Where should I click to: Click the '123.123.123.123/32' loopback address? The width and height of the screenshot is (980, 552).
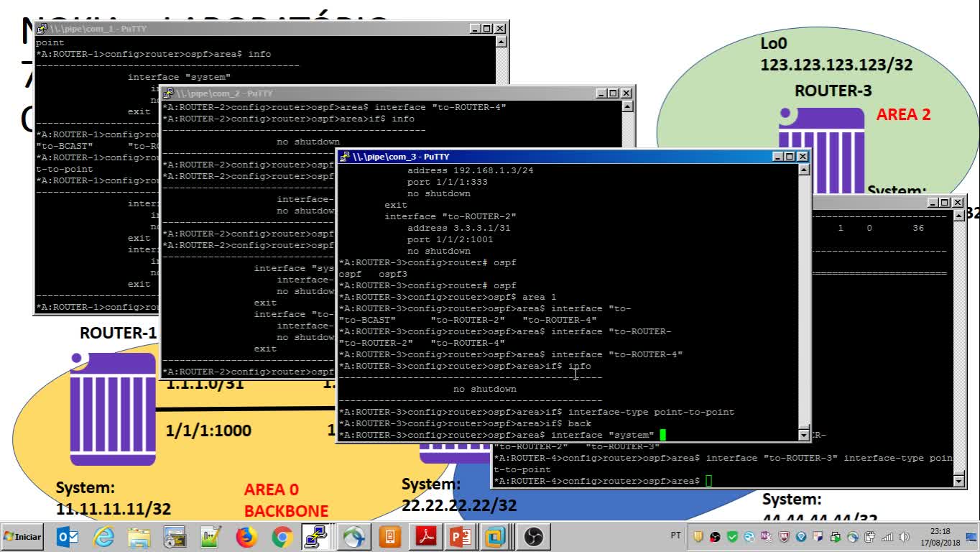(x=836, y=65)
